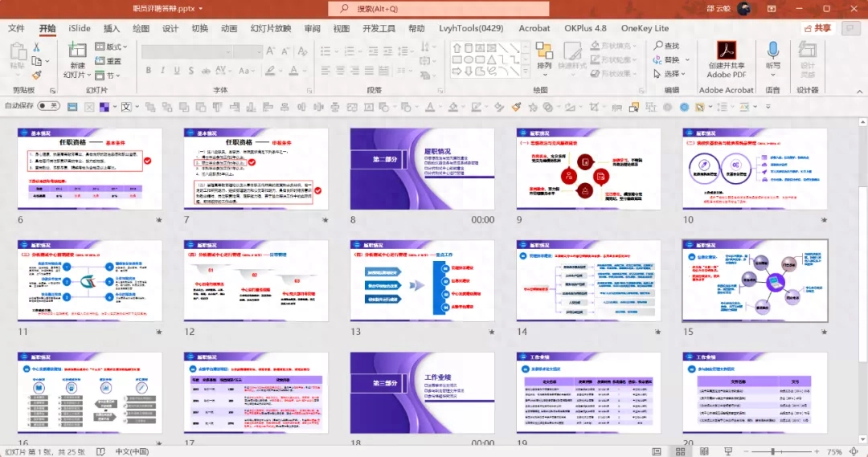Activate Slide Sorter view button
Viewport: 868px width, 457px height.
coord(679,451)
